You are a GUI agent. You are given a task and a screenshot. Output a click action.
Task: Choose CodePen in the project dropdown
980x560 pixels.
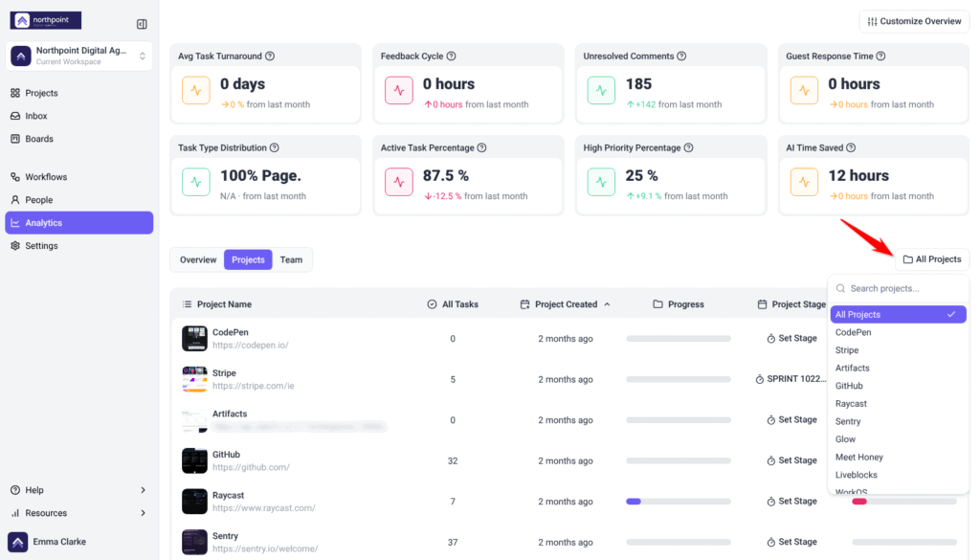click(x=898, y=332)
